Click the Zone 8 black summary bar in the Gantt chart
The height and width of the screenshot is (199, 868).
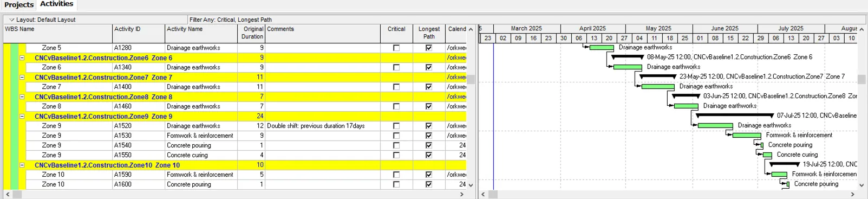(x=686, y=96)
